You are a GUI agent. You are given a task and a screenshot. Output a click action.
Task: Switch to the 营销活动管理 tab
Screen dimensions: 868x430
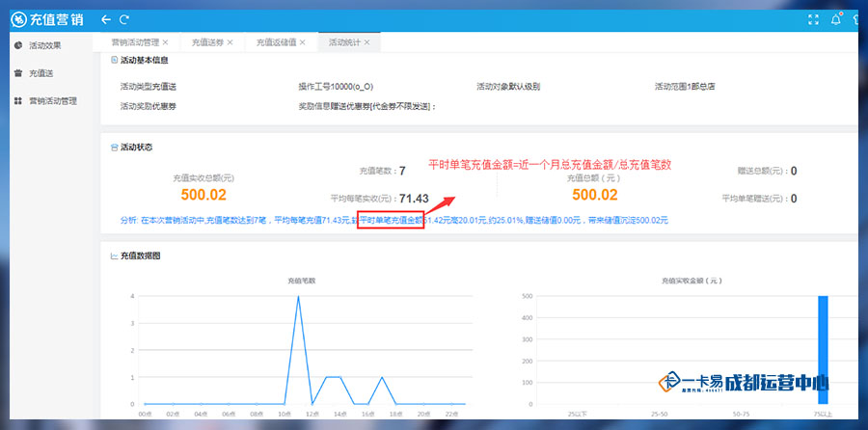coord(135,42)
